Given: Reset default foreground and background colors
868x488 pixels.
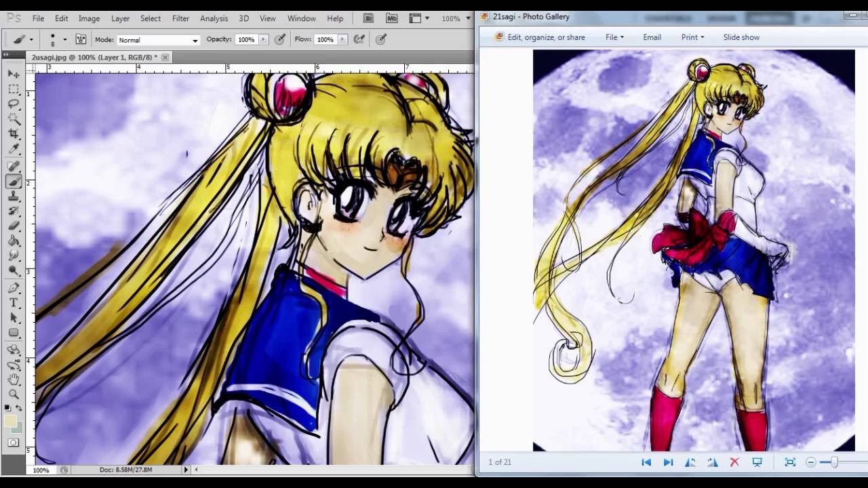Looking at the screenshot, I should [x=8, y=408].
